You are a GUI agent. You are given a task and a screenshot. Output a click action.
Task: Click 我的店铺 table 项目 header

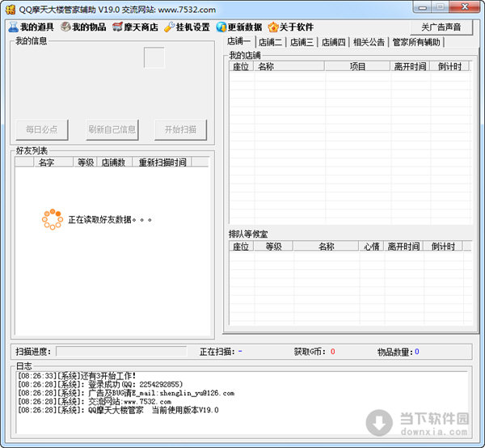357,66
